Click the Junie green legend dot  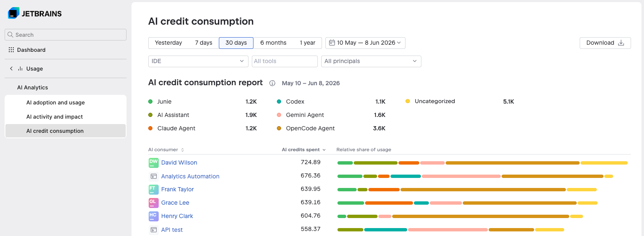tap(150, 102)
